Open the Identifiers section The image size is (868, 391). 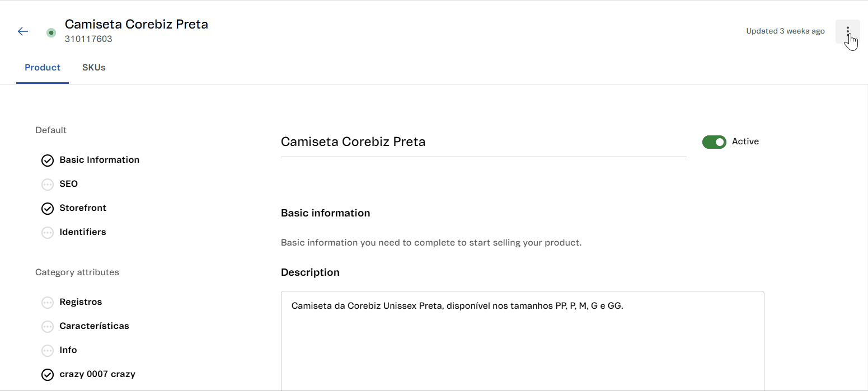83,232
